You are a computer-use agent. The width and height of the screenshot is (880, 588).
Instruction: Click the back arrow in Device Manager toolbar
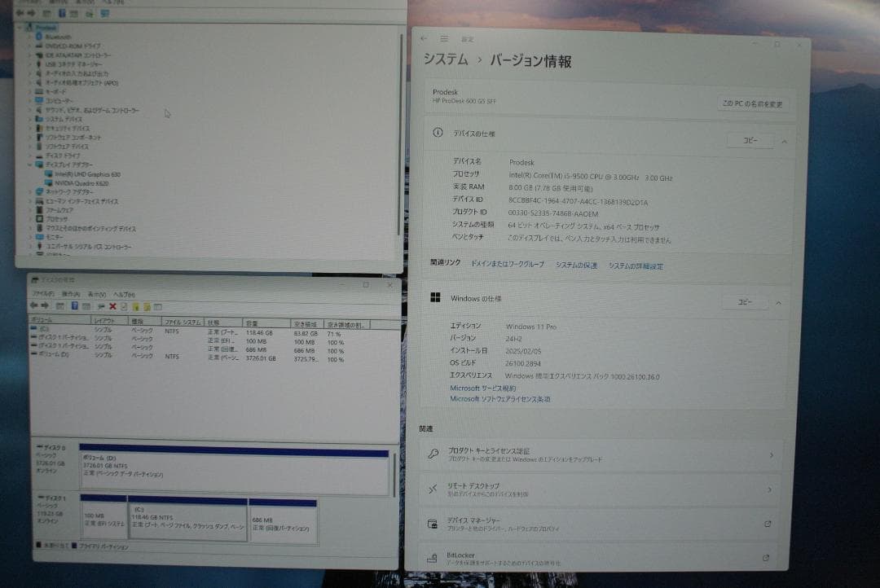click(21, 14)
